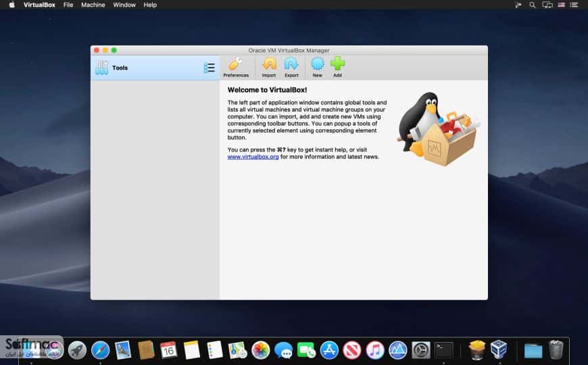Open App Store from the Dock
588x365 pixels.
329,350
